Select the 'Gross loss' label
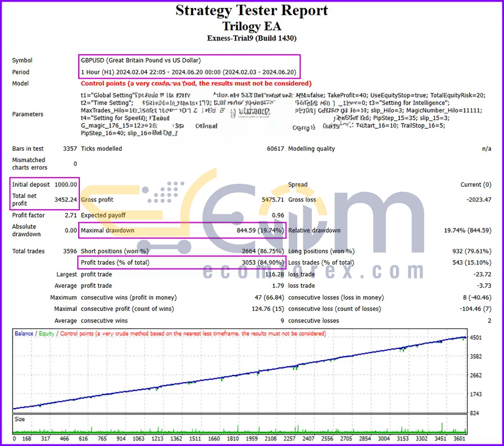The width and height of the screenshot is (504, 446). pyautogui.click(x=302, y=200)
